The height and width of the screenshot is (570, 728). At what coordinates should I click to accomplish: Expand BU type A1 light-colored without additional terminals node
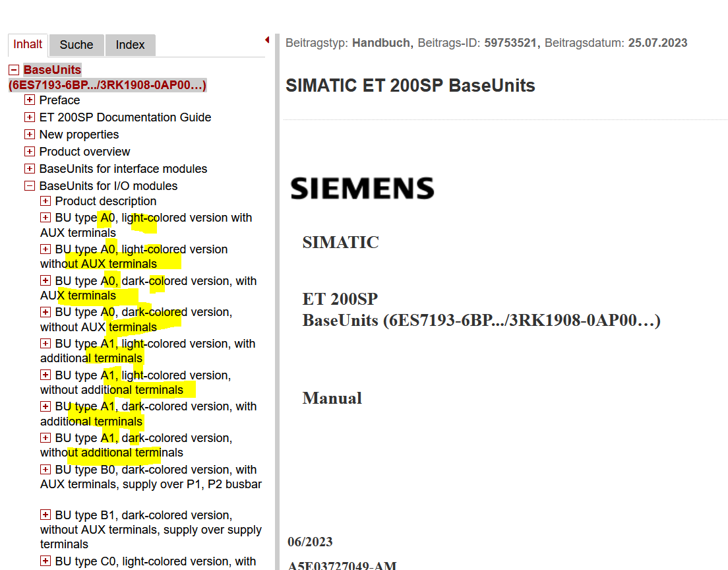45,375
